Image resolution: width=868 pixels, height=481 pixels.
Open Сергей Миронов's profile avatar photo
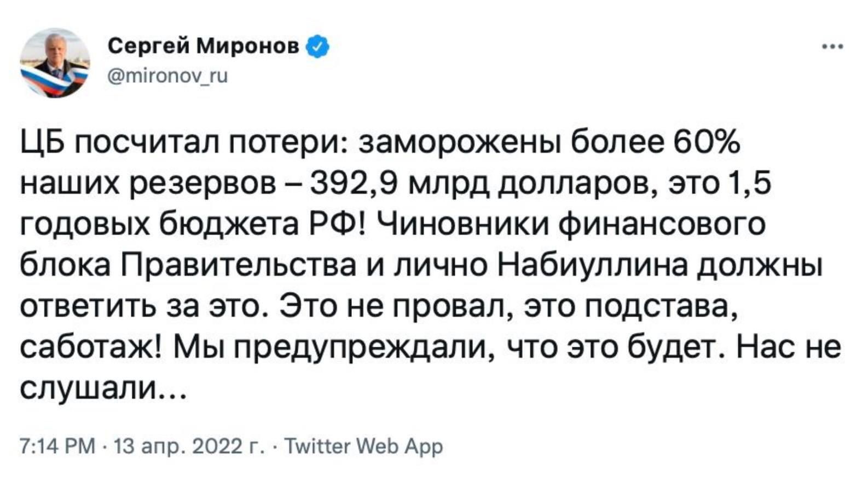coord(55,62)
